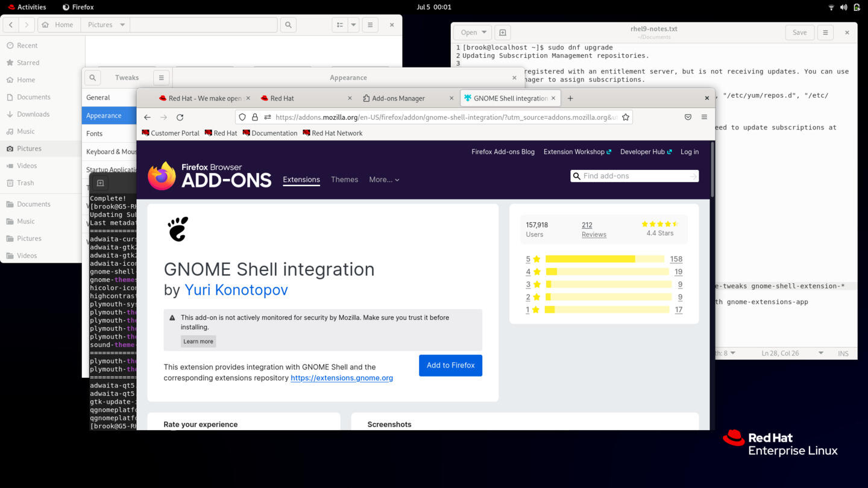Select the Extensions section on add-ons site

(x=301, y=180)
